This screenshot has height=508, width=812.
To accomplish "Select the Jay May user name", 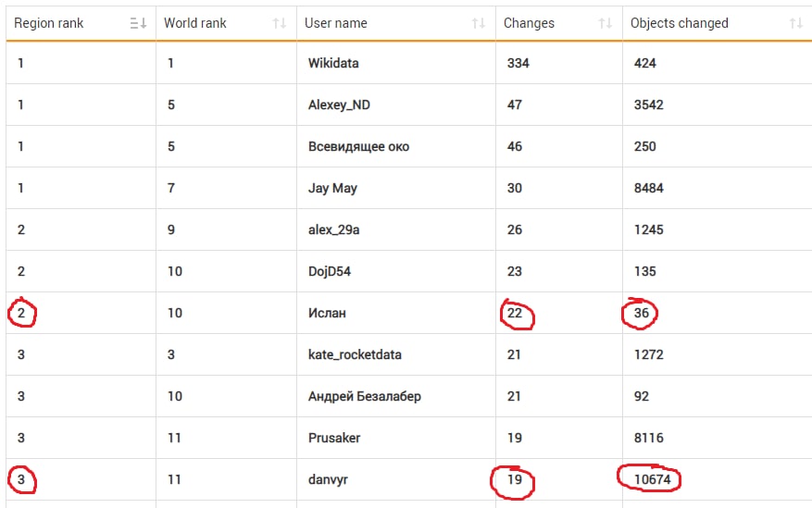I will (332, 188).
